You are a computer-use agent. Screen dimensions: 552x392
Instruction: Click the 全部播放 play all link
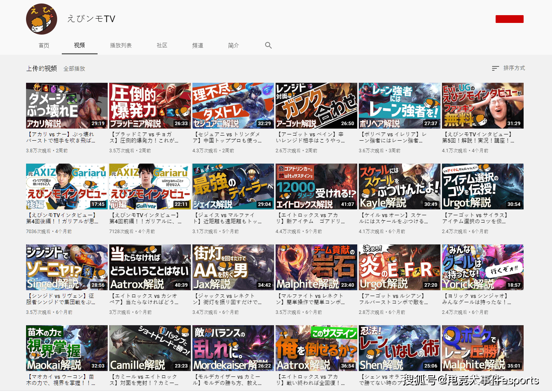pyautogui.click(x=74, y=69)
